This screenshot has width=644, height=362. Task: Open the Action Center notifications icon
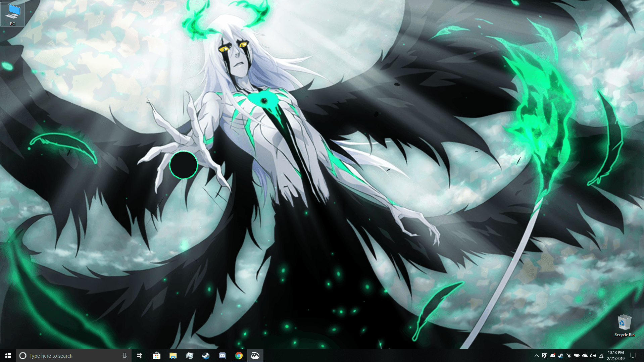tap(633, 356)
